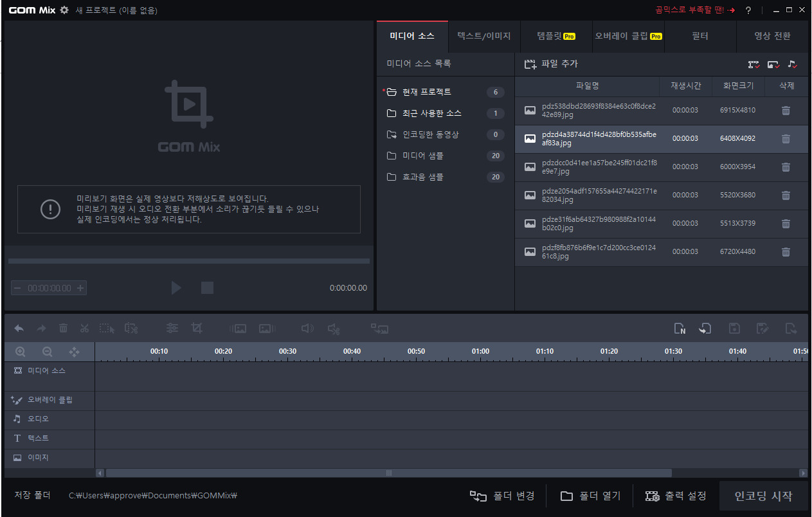The height and width of the screenshot is (517, 812).
Task: Sort by 화면크기 column header
Action: click(x=738, y=86)
